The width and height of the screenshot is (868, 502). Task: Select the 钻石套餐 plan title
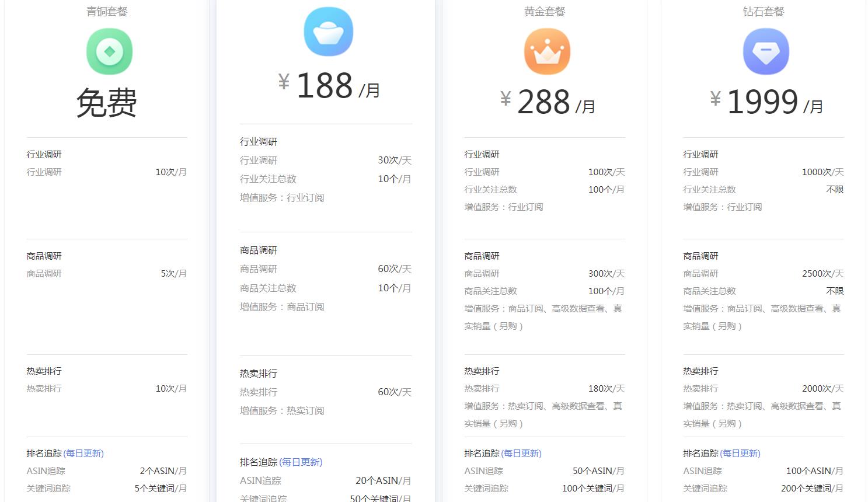point(764,12)
